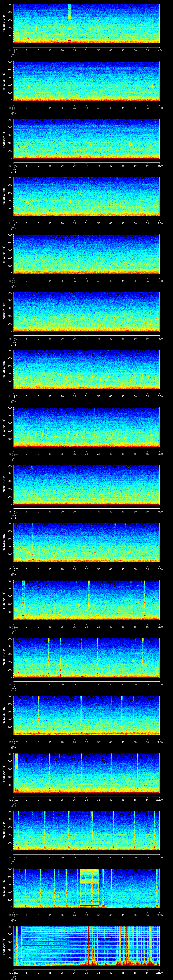
Task: Click the 16:13:00 start time label
Action: (x=13, y=339)
